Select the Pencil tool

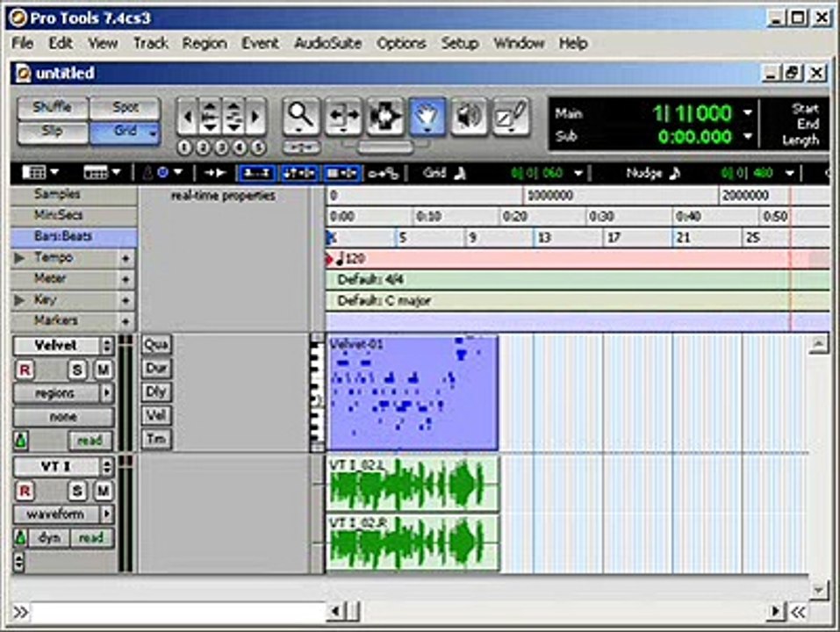(511, 116)
